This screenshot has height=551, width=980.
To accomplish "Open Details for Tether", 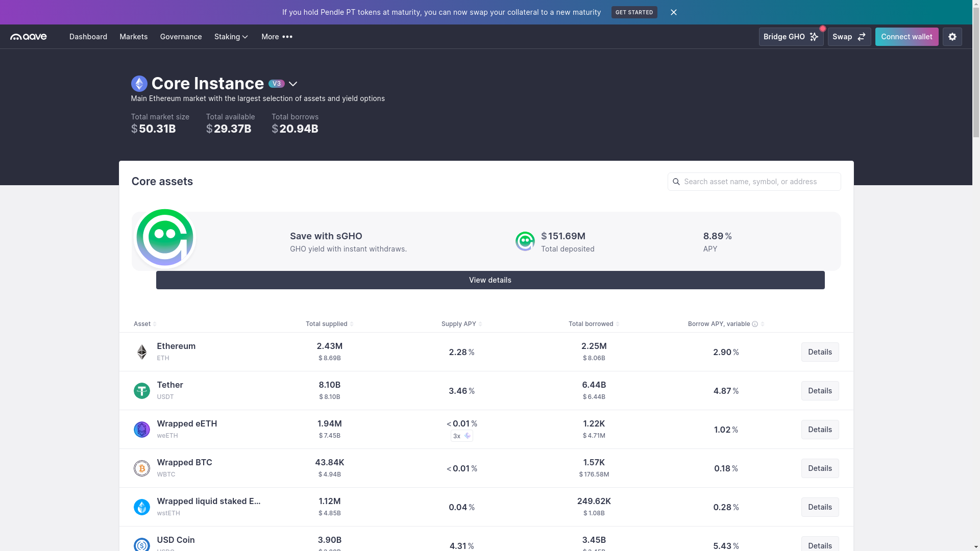I will point(820,391).
